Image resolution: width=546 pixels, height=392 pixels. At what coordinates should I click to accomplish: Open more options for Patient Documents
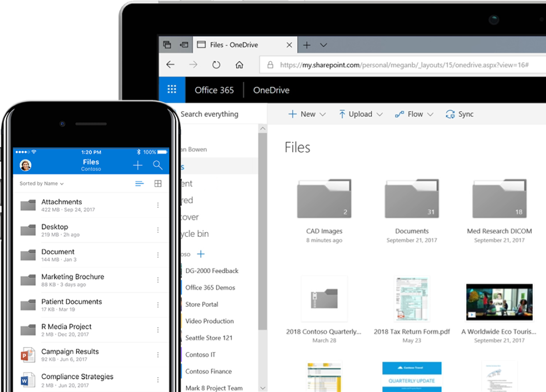point(158,305)
